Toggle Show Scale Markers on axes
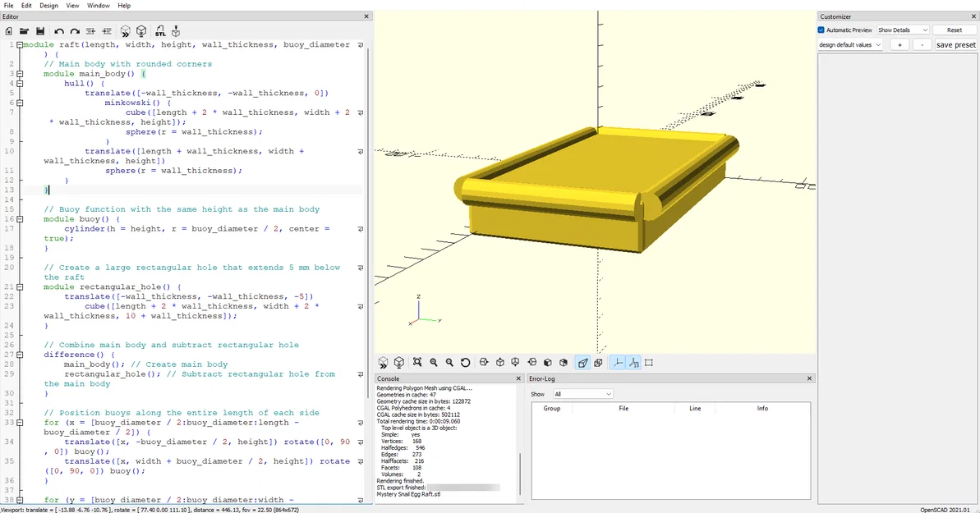 [633, 363]
